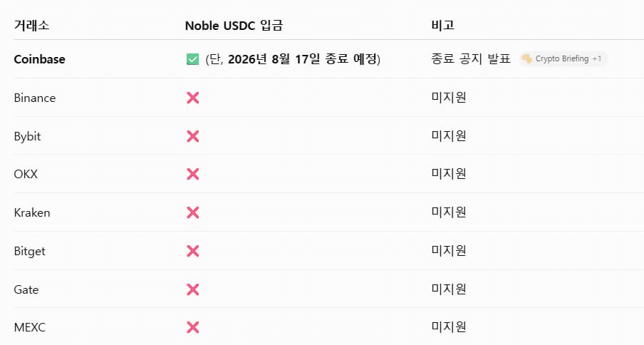Click the 거래소 column header
Screen dimensions: 644x345
31,26
